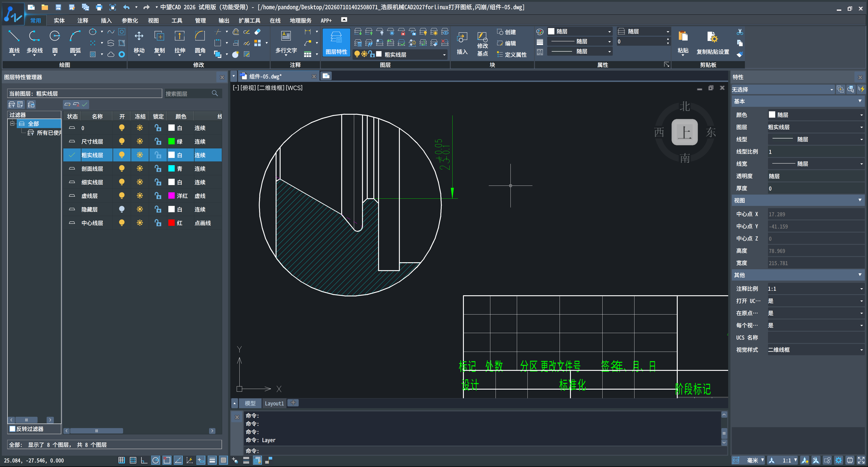Click the green color swatch of 尺寸线层
The width and height of the screenshot is (868, 467).
(x=171, y=141)
